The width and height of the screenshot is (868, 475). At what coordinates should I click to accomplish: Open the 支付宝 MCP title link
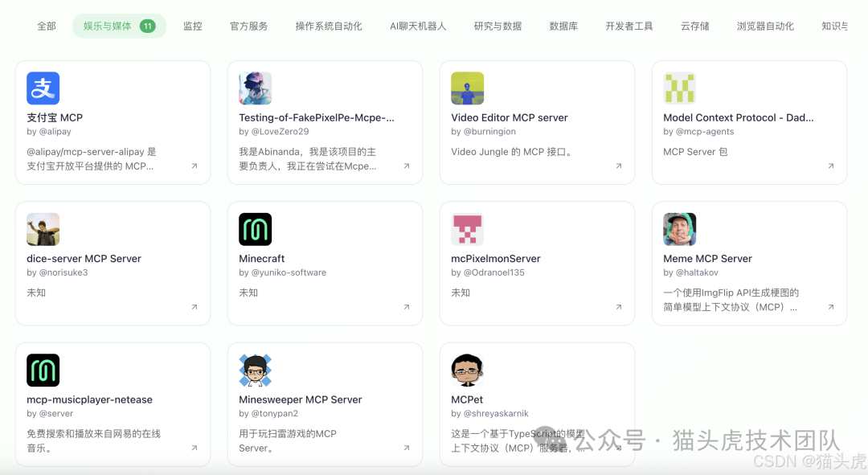click(x=55, y=117)
